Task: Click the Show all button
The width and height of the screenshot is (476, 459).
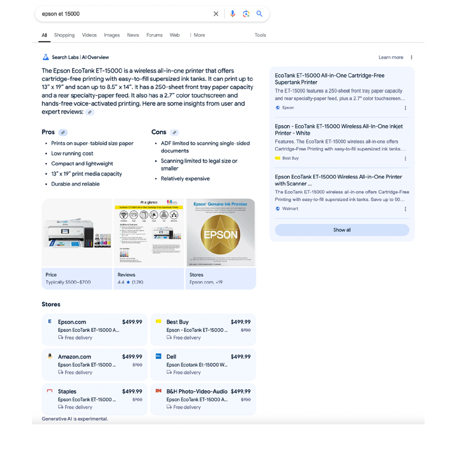Action: coord(342,230)
